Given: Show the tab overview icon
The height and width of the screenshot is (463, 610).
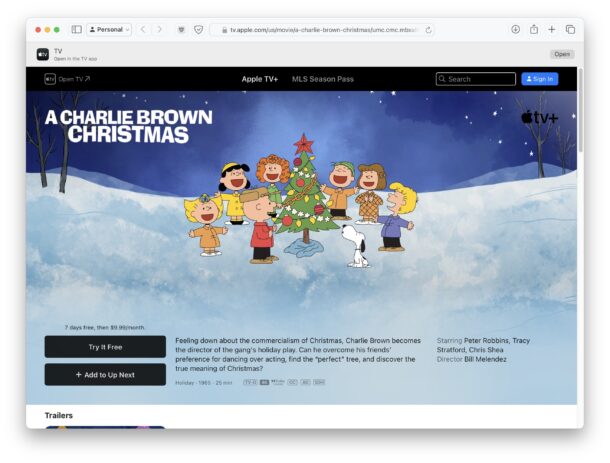Looking at the screenshot, I should pyautogui.click(x=570, y=30).
